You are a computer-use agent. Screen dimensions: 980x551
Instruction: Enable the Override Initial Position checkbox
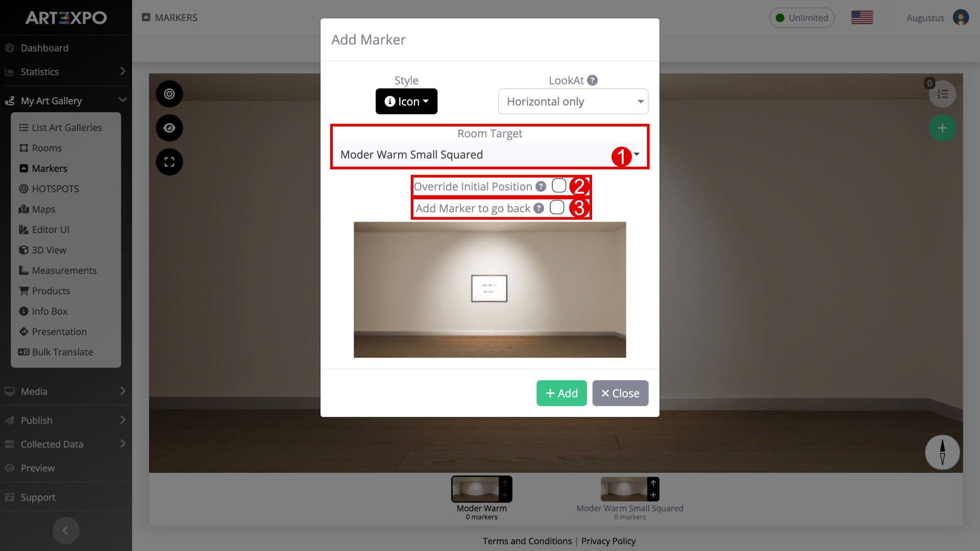(559, 186)
